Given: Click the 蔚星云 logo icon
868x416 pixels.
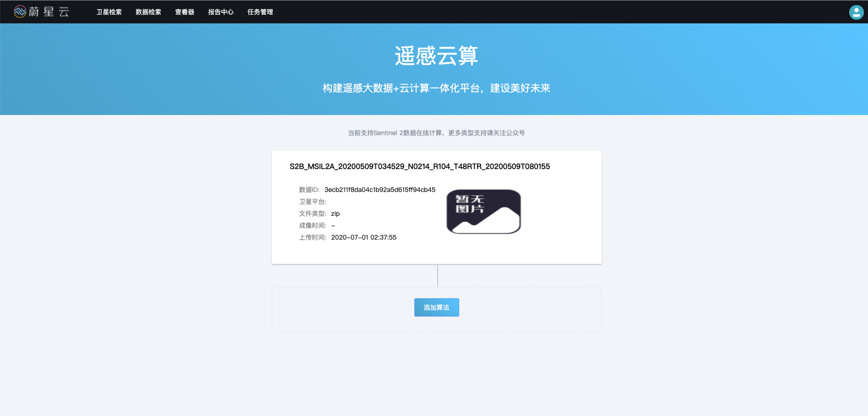Looking at the screenshot, I should tap(20, 11).
